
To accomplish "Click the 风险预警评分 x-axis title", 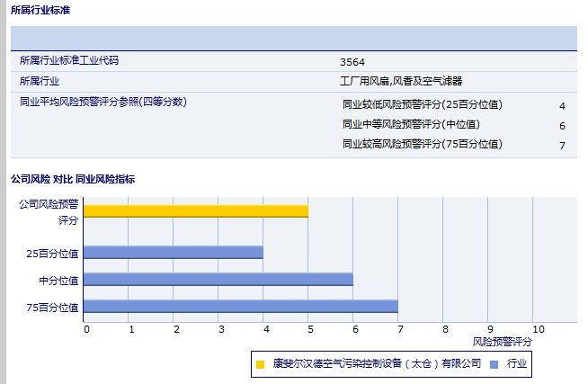I will [503, 342].
